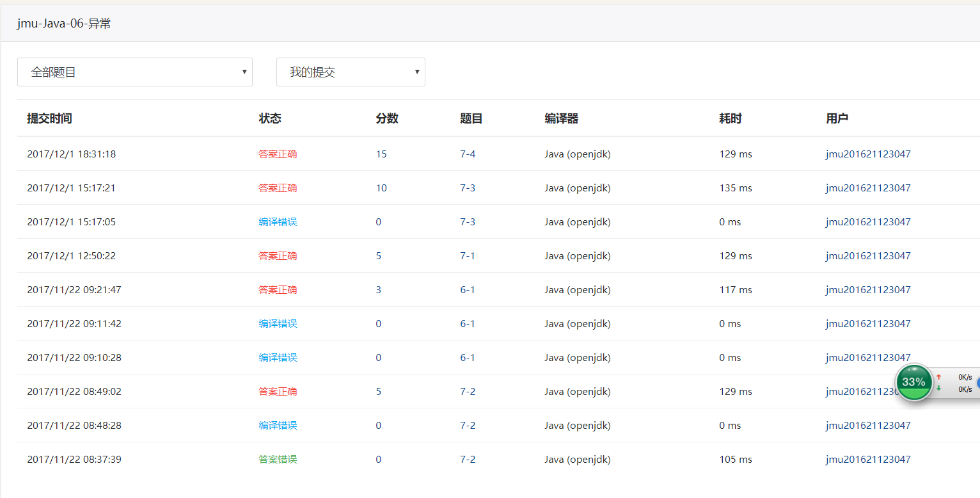
Task: Click score 15 in 18:31:18 row
Action: (381, 154)
